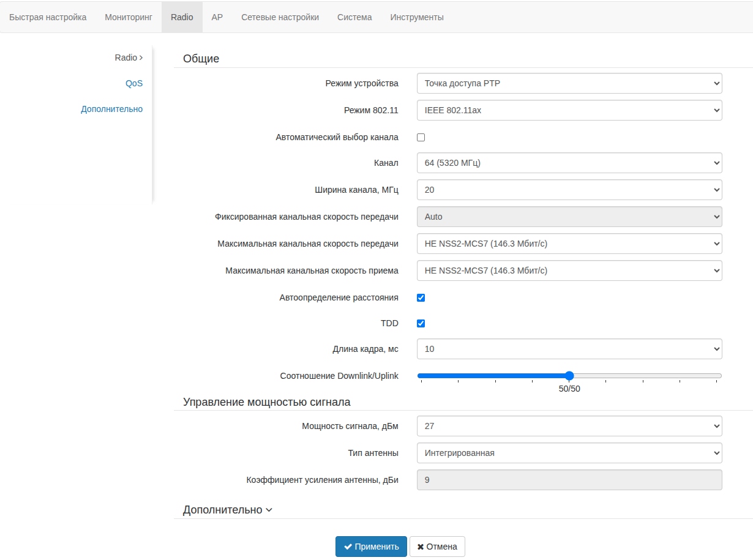Click the Downlink/Uplink ratio slider handle
753x560 pixels.
click(x=569, y=376)
